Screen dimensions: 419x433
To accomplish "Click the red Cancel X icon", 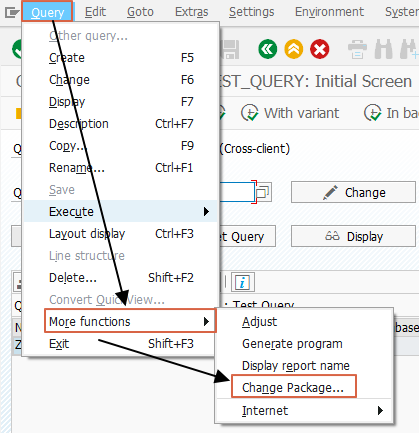I will 320,49.
